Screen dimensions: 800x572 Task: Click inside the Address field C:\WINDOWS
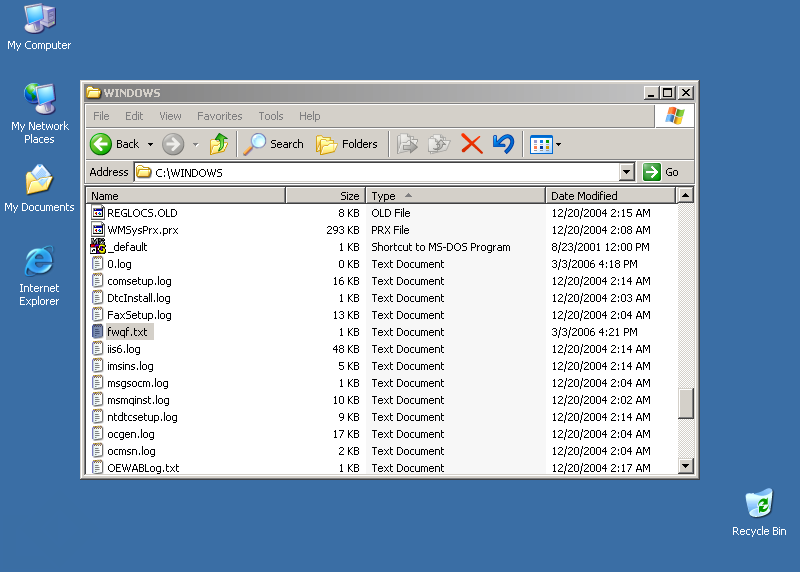[377, 172]
